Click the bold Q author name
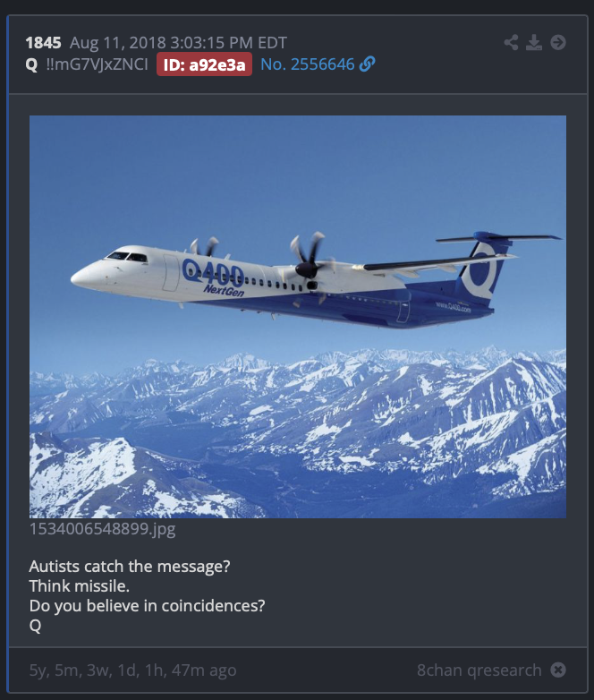Viewport: 594px width, 700px height. click(x=31, y=64)
